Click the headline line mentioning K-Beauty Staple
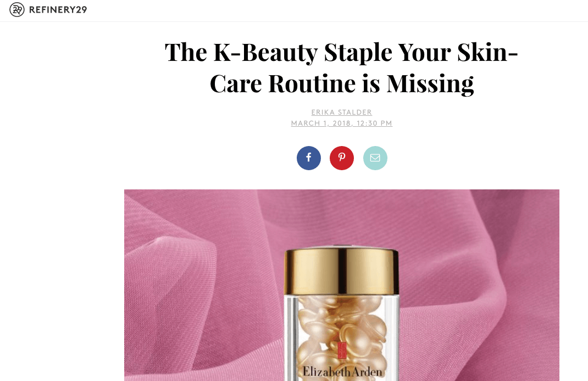 341,52
